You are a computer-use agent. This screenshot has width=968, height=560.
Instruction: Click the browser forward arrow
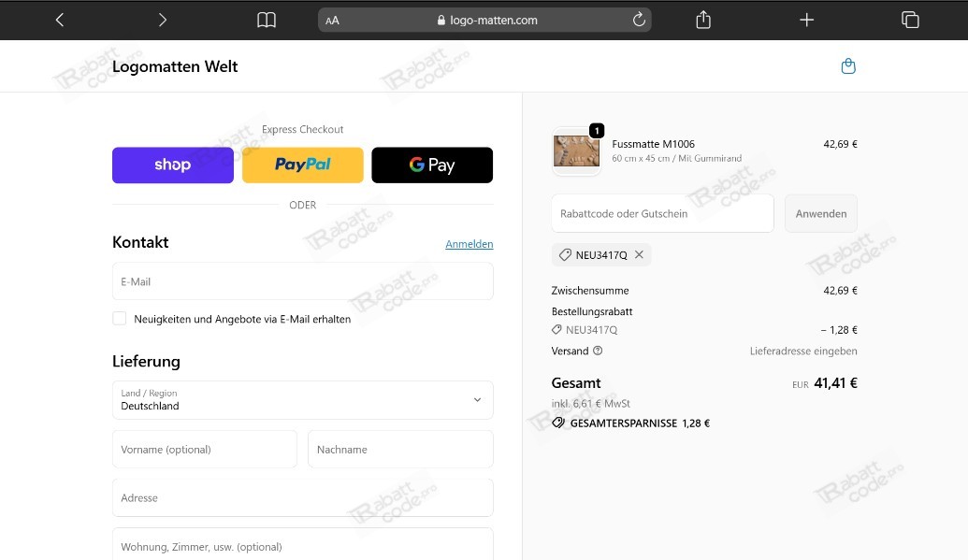click(x=163, y=20)
